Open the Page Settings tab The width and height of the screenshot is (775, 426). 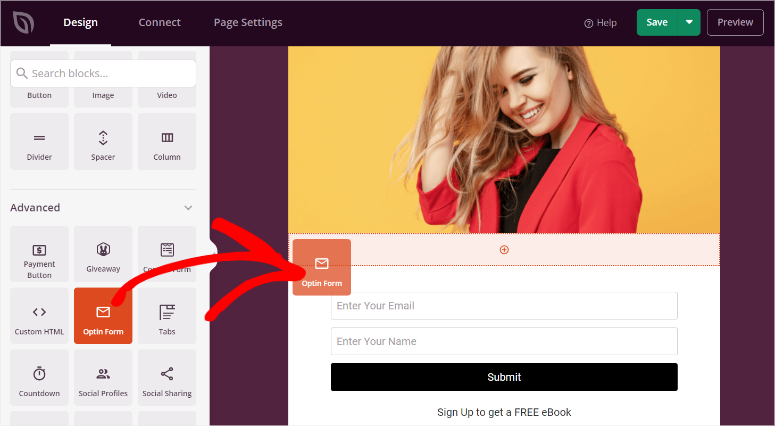click(248, 22)
